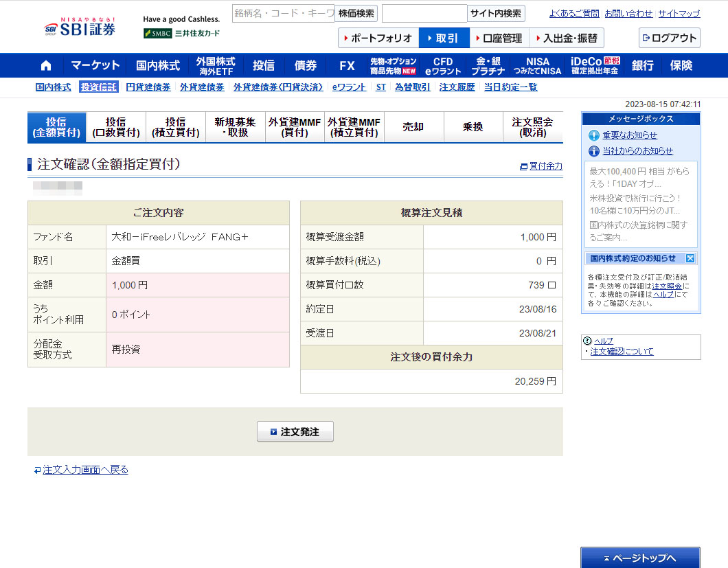Viewport: 728px width, 568px height.
Task: Open the 口座管理 menu
Action: (498, 38)
